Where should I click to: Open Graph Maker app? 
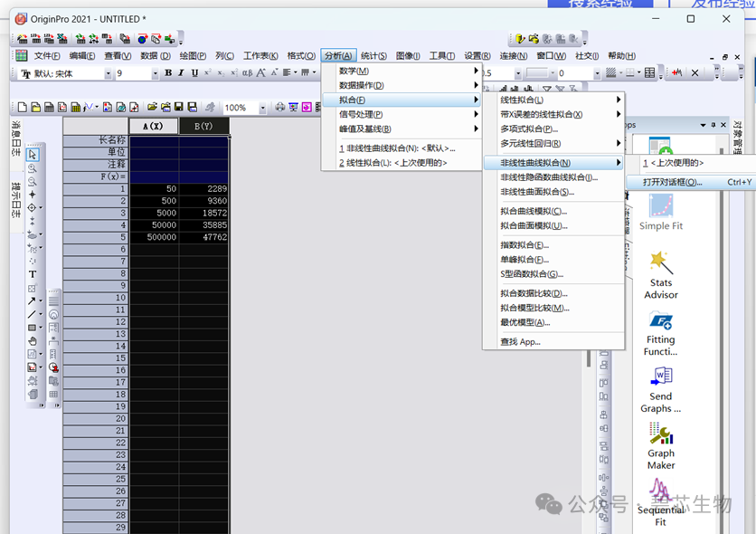[660, 447]
